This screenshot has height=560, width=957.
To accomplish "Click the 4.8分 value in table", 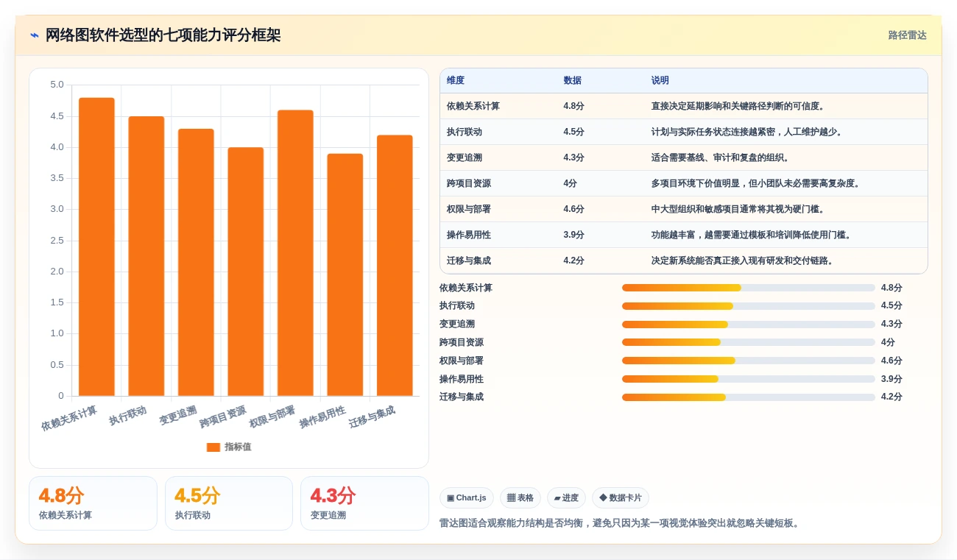I will point(573,106).
